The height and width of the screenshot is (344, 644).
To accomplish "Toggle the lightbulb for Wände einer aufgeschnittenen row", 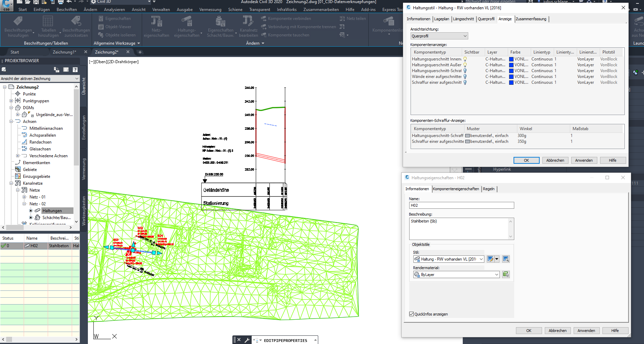I will tap(465, 77).
